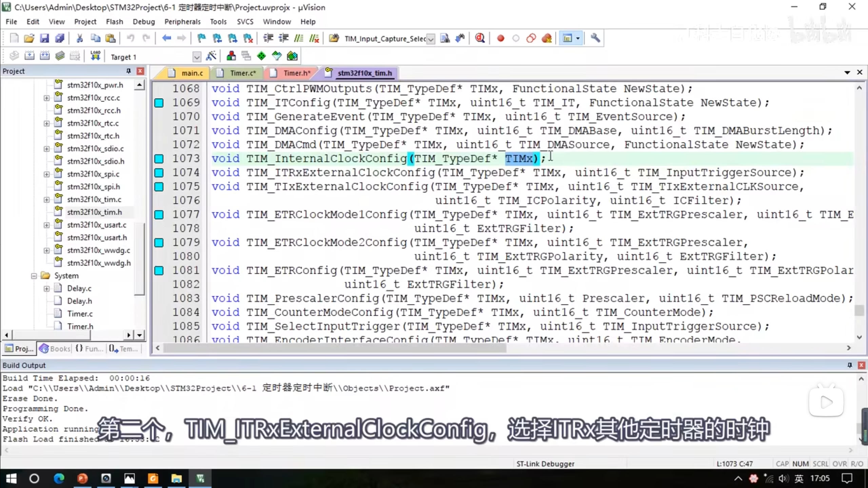Viewport: 868px width, 488px height.
Task: Click the Save file toolbar icon
Action: coord(44,38)
